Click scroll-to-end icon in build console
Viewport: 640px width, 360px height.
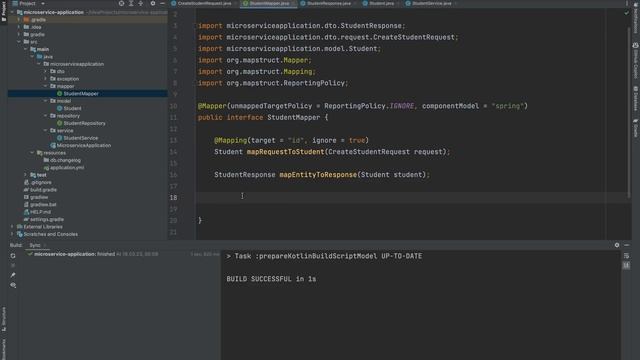626,266
